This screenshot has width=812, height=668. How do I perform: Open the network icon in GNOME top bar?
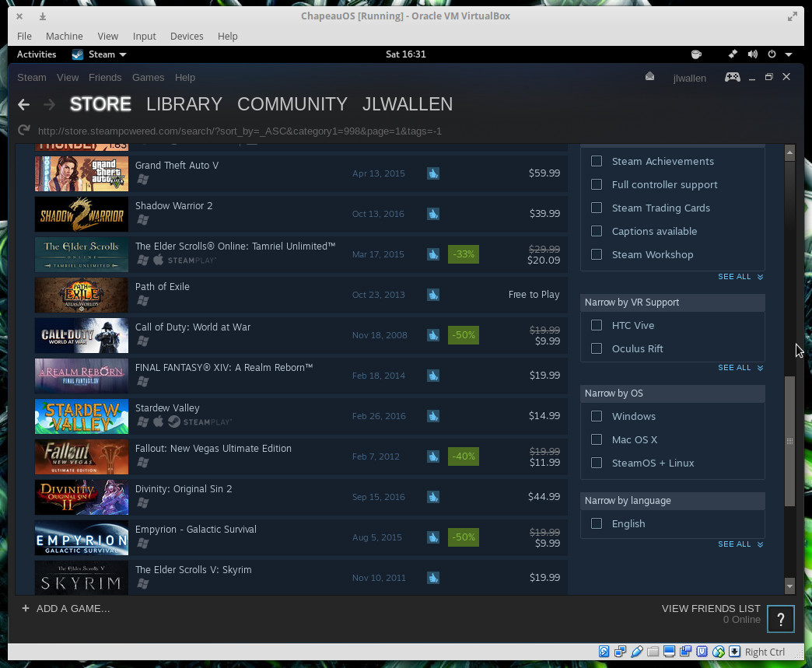pyautogui.click(x=733, y=54)
